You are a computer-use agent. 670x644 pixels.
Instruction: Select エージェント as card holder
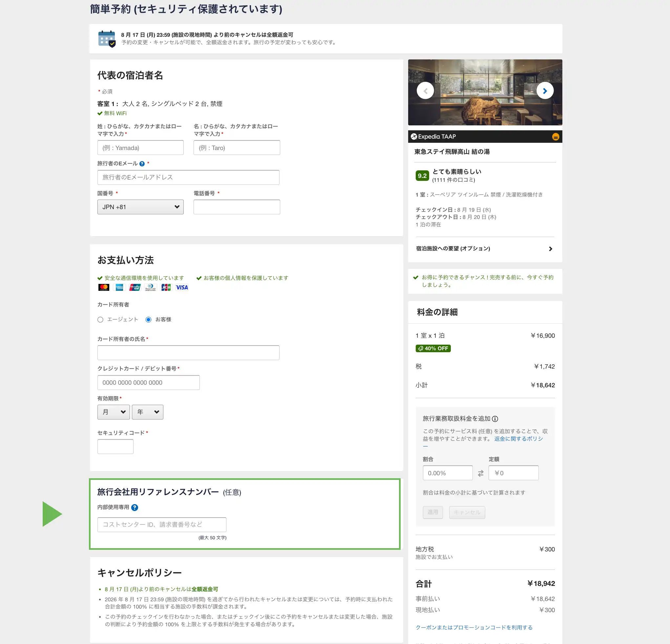pyautogui.click(x=100, y=319)
